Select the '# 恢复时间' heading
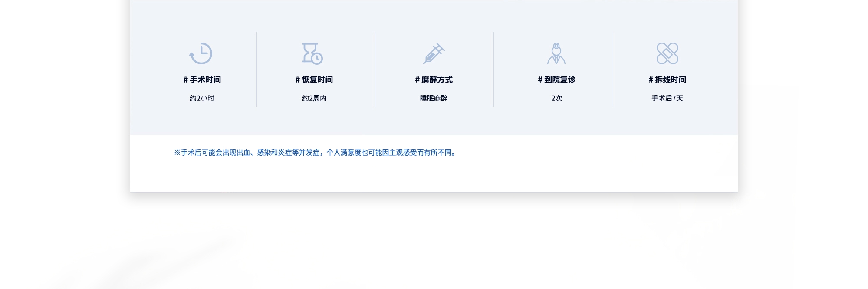The height and width of the screenshot is (289, 868). click(314, 80)
